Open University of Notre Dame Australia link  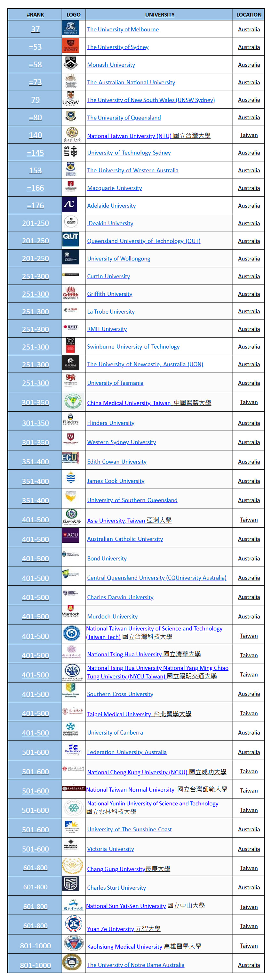coord(136,965)
